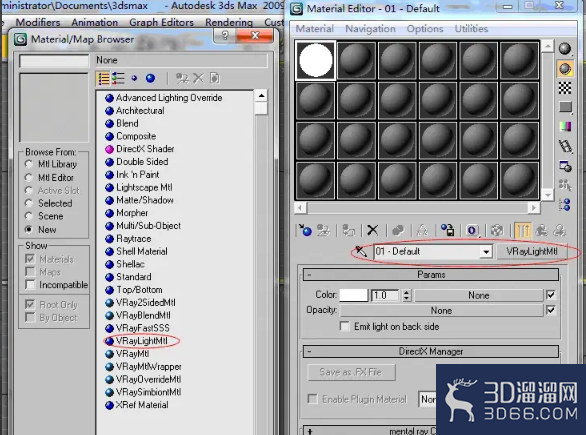Click Put Material to Scene icon
The height and width of the screenshot is (435, 586).
(324, 231)
